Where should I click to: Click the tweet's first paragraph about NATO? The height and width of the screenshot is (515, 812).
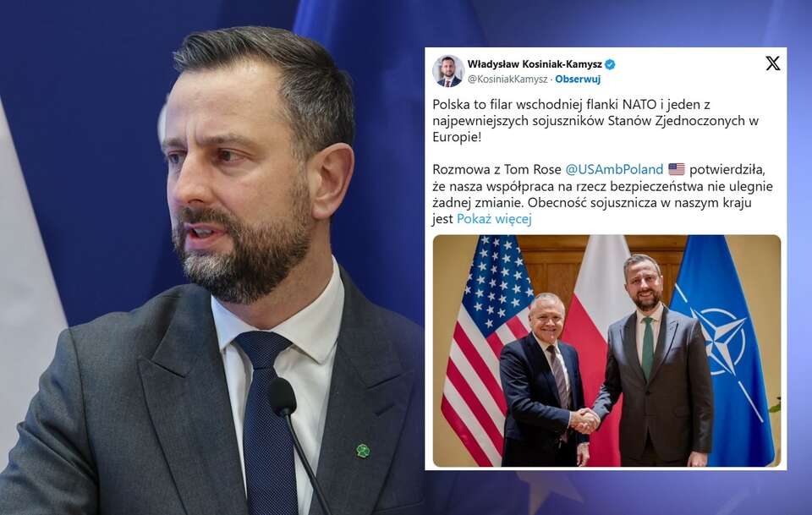[x=595, y=121]
